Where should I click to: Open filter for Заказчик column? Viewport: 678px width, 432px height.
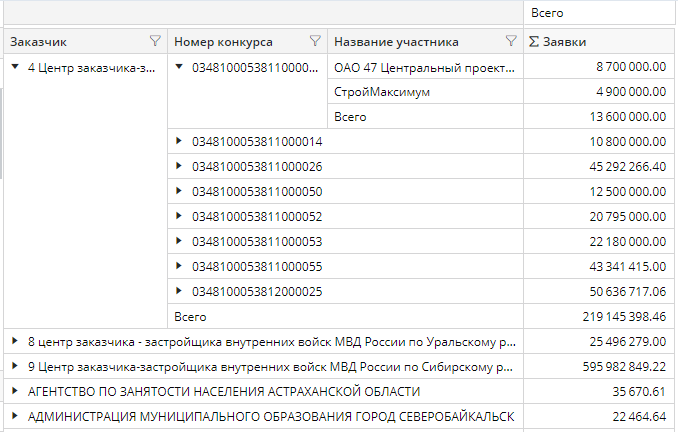(154, 41)
